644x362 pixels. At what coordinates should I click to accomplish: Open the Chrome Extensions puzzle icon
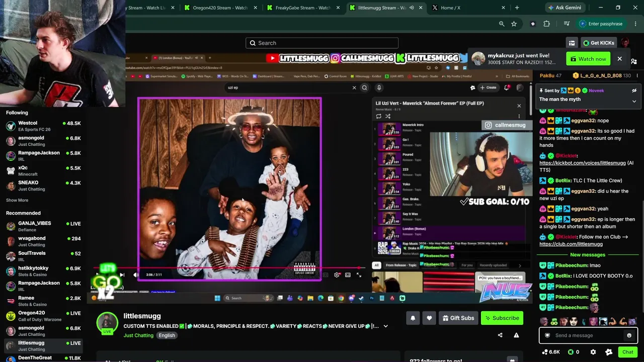click(x=546, y=24)
